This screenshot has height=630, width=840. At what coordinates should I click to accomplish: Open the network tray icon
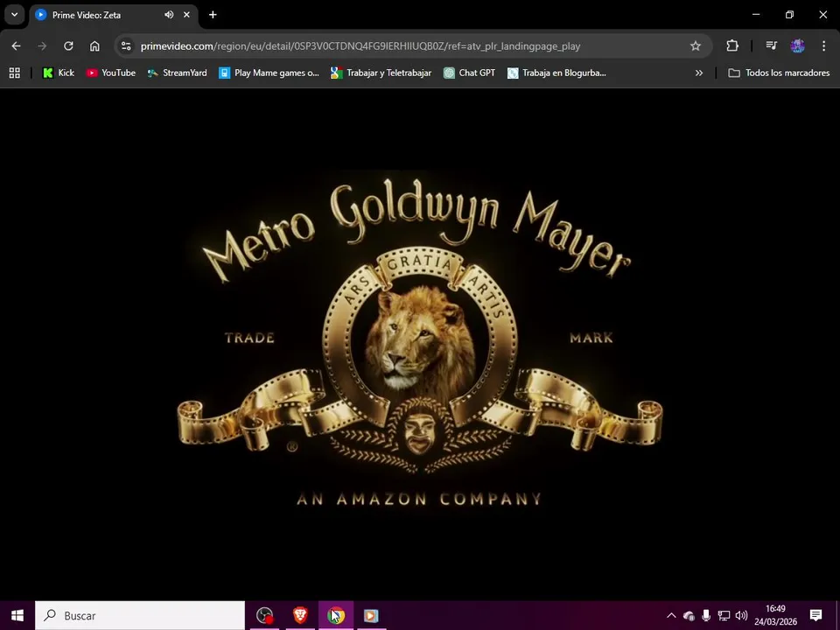click(724, 615)
